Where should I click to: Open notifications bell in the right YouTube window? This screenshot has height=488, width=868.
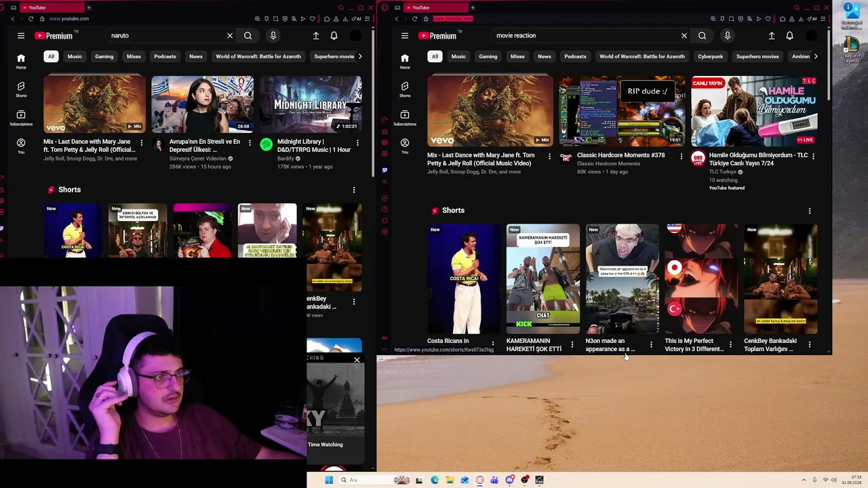789,36
